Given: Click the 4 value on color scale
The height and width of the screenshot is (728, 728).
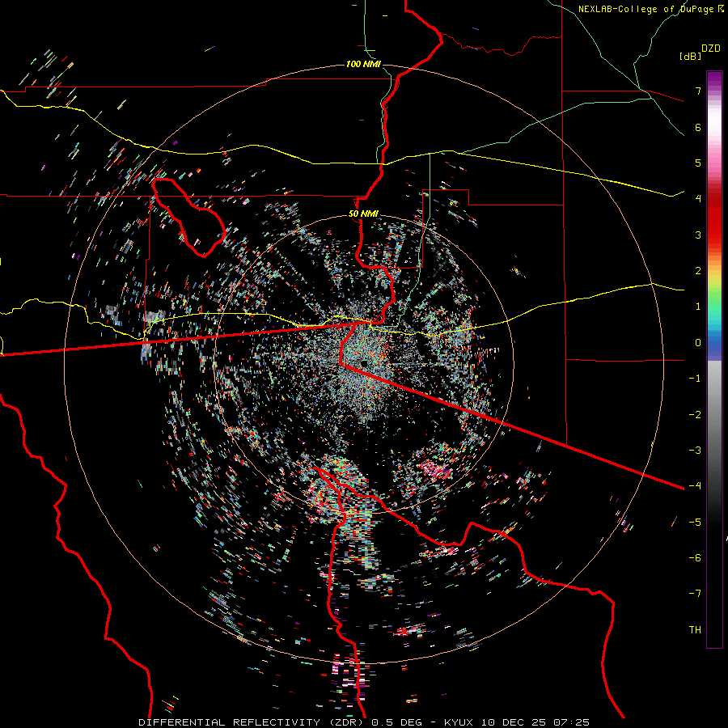Looking at the screenshot, I should pyautogui.click(x=698, y=199).
